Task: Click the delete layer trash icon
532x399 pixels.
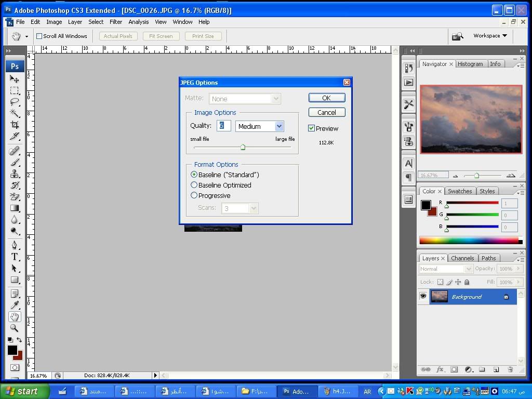Action: click(x=510, y=369)
